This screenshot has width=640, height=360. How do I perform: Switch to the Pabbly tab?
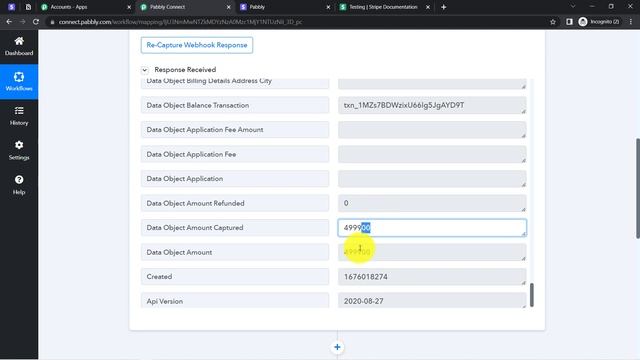click(284, 7)
